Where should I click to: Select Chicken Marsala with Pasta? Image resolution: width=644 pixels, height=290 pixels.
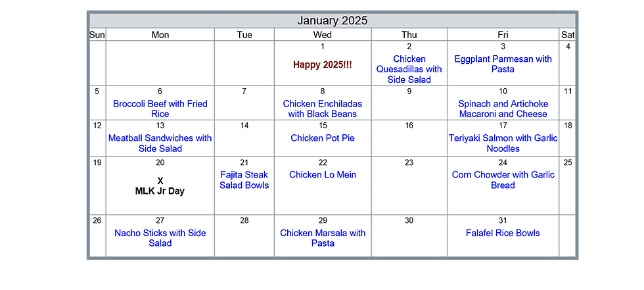tap(323, 238)
